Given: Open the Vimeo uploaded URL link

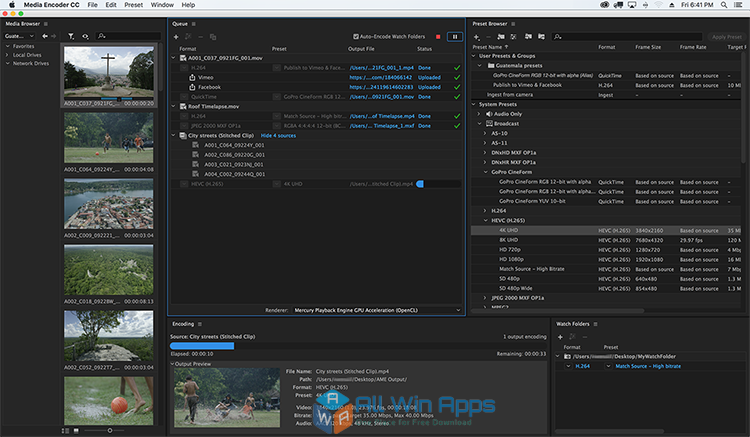Looking at the screenshot, I should coord(381,77).
